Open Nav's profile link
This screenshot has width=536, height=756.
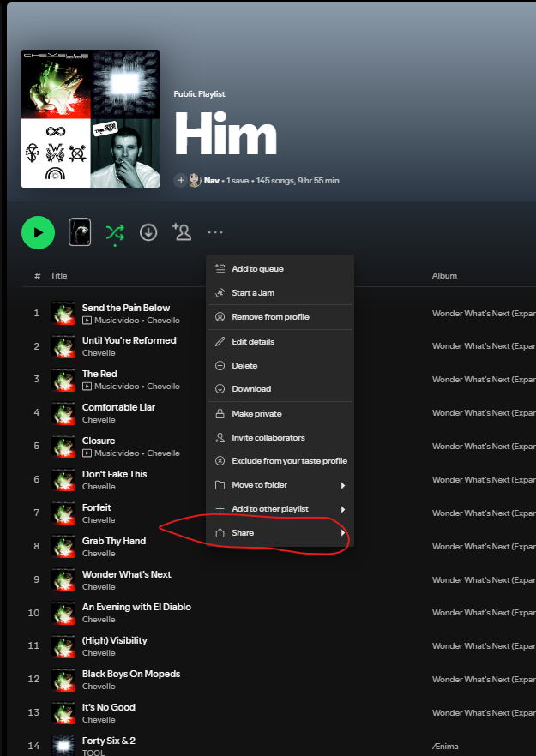tap(211, 180)
